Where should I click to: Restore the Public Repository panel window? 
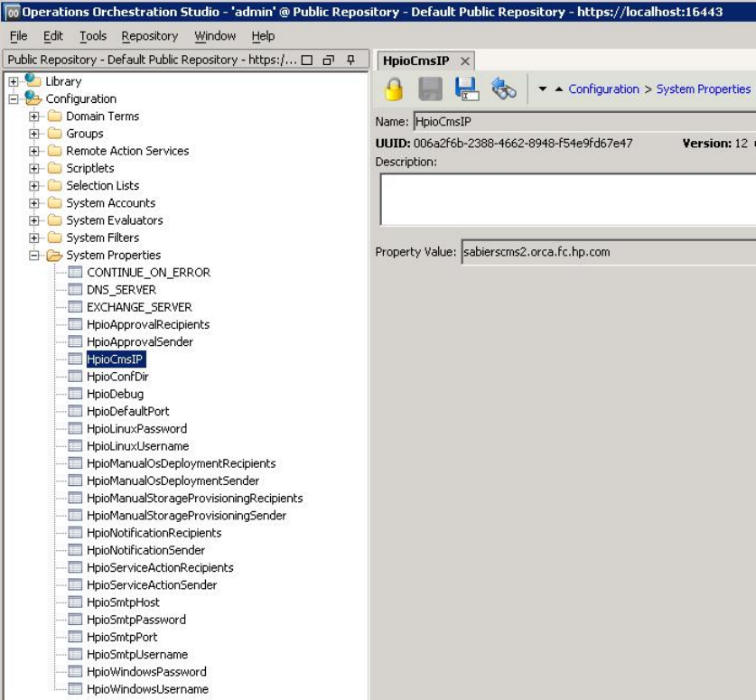click(329, 61)
